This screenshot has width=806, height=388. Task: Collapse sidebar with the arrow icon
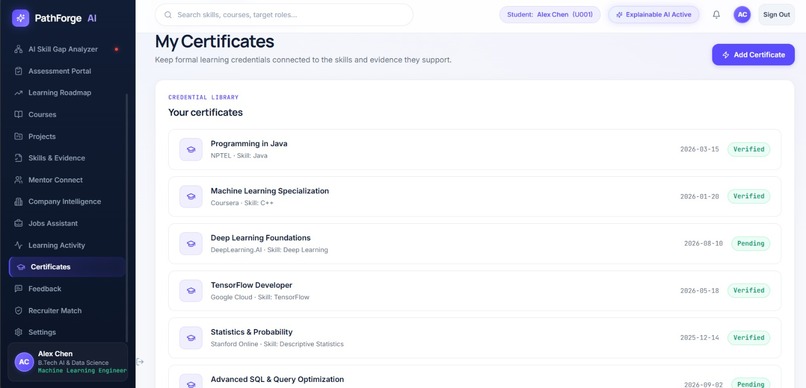[140, 362]
